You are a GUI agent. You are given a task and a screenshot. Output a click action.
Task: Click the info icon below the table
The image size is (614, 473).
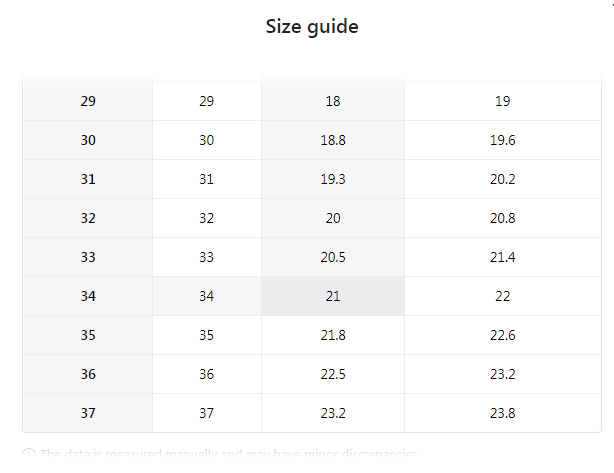29,454
